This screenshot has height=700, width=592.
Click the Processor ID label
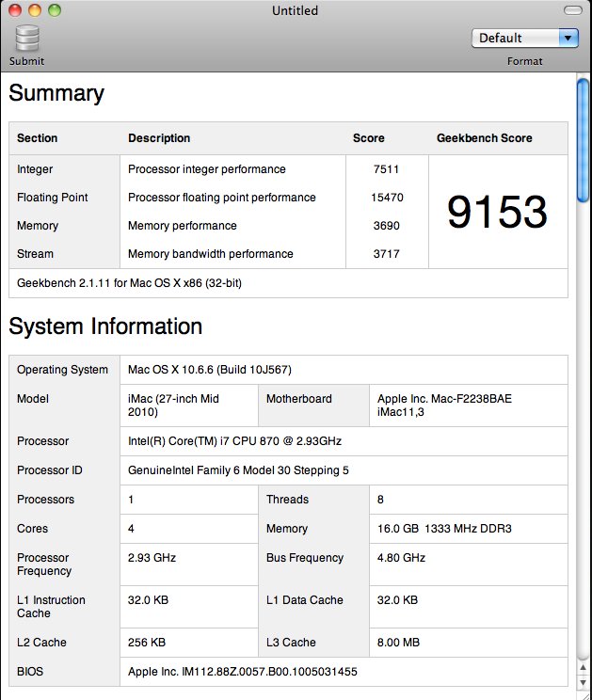tap(50, 470)
